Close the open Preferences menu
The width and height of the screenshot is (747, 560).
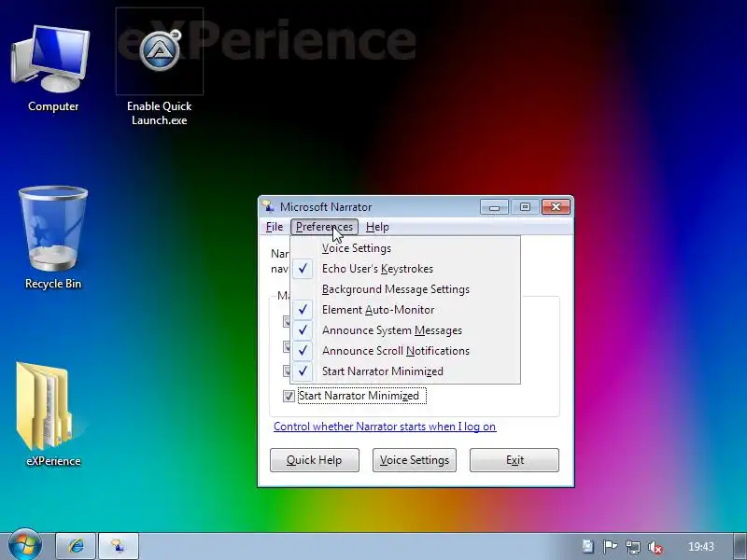tap(324, 227)
